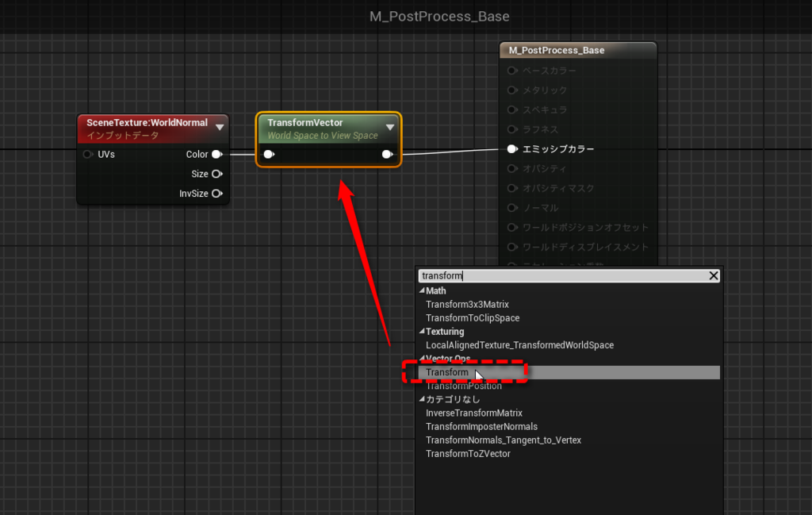Viewport: 812px width, 515px height.
Task: Expand the TransformVector node dropdown arrow
Action: [390, 127]
